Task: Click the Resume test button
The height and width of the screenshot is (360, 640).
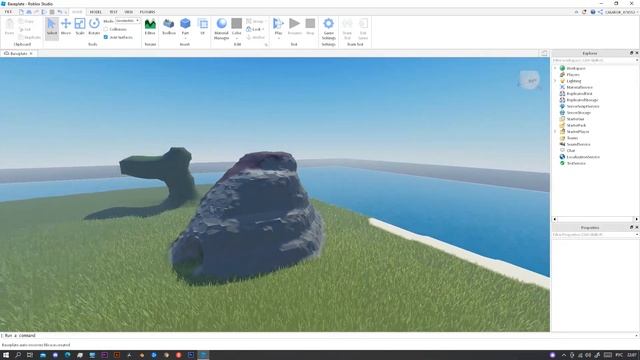Action: 294,27
